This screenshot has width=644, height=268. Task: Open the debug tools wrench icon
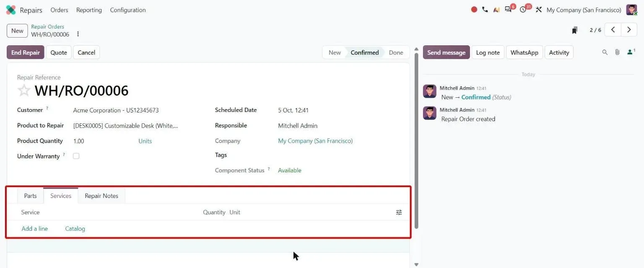pos(539,10)
